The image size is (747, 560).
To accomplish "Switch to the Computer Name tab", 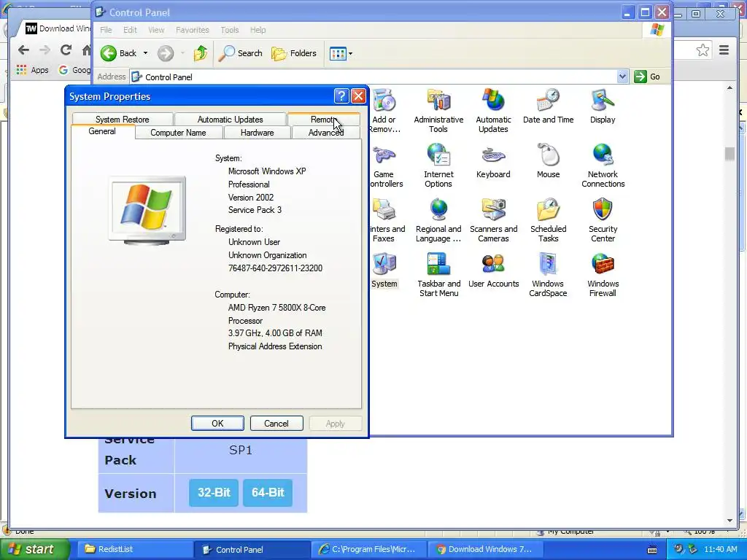I will tap(178, 133).
